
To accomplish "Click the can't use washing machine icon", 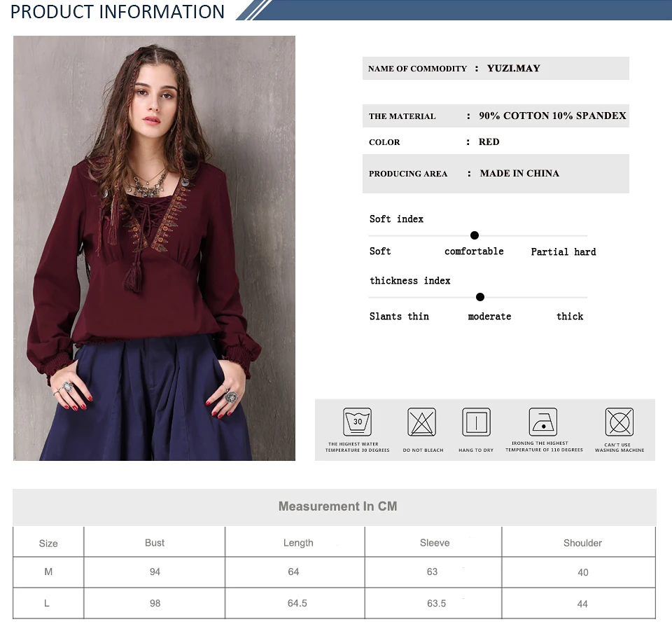I will click(x=619, y=422).
